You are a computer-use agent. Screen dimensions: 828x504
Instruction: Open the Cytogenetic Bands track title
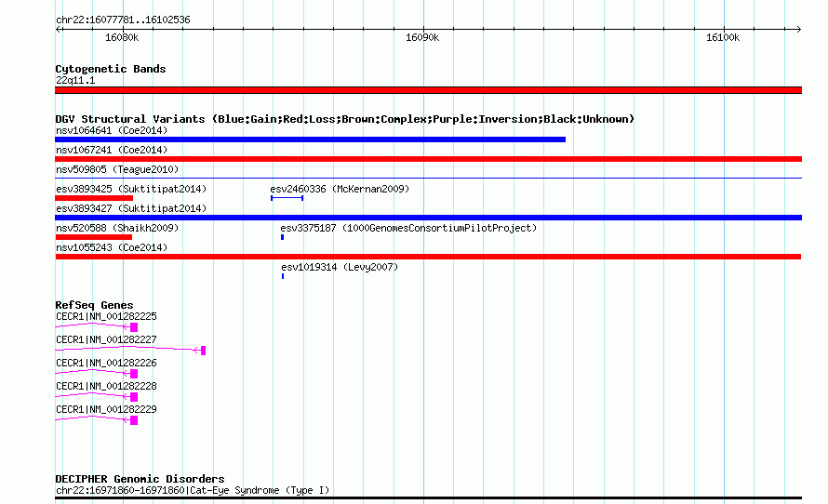tap(111, 69)
